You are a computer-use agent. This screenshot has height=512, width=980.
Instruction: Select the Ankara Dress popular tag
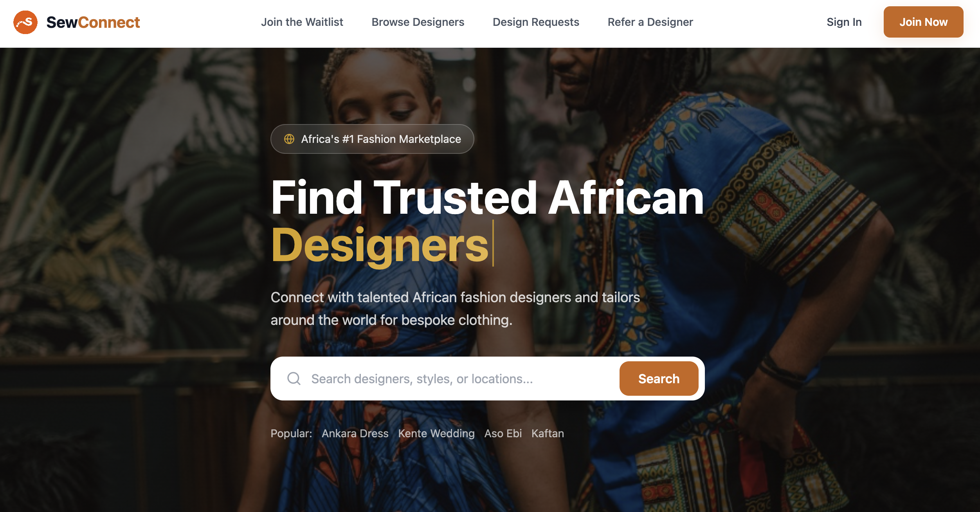click(x=355, y=433)
